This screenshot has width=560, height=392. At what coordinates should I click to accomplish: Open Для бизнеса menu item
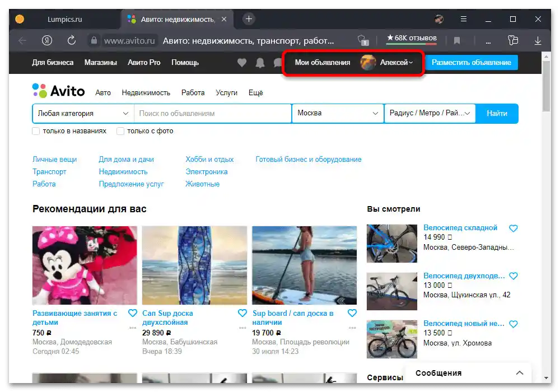[x=53, y=63]
